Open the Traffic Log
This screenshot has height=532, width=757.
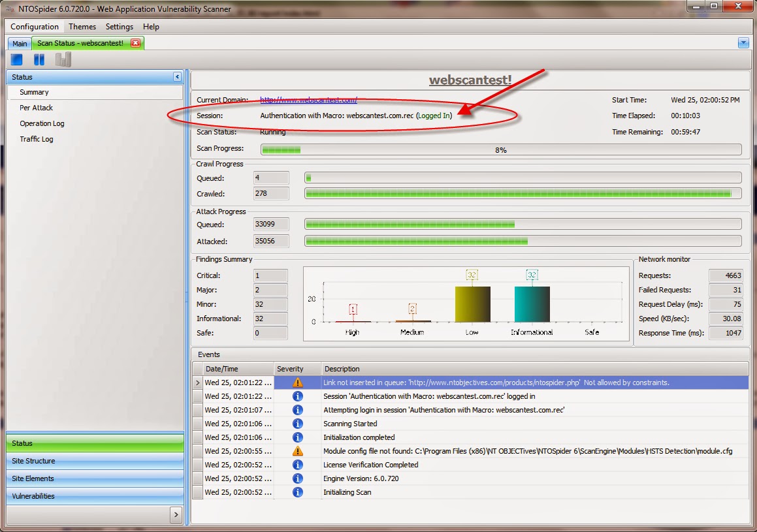tap(36, 139)
